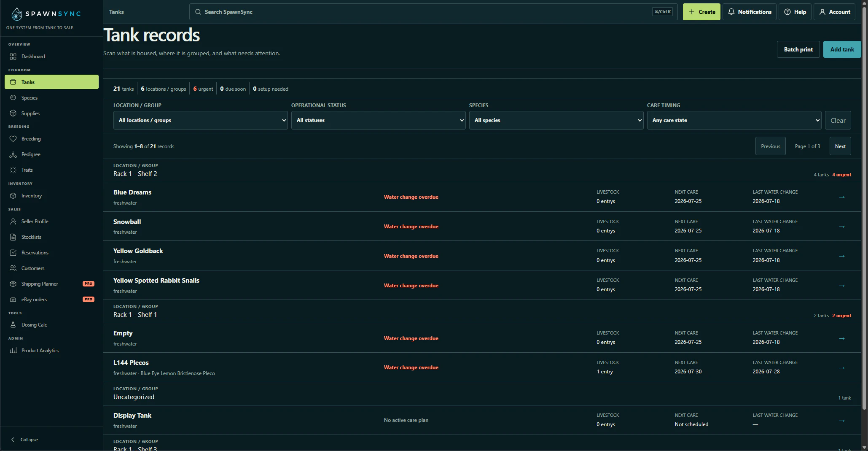The height and width of the screenshot is (451, 868).
Task: Go to Next page of records
Action: click(840, 146)
